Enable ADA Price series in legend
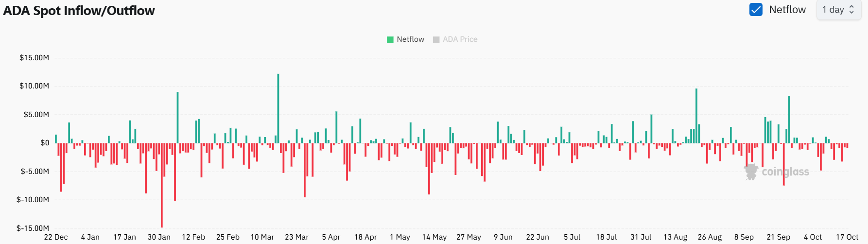868x244 pixels. coord(455,39)
